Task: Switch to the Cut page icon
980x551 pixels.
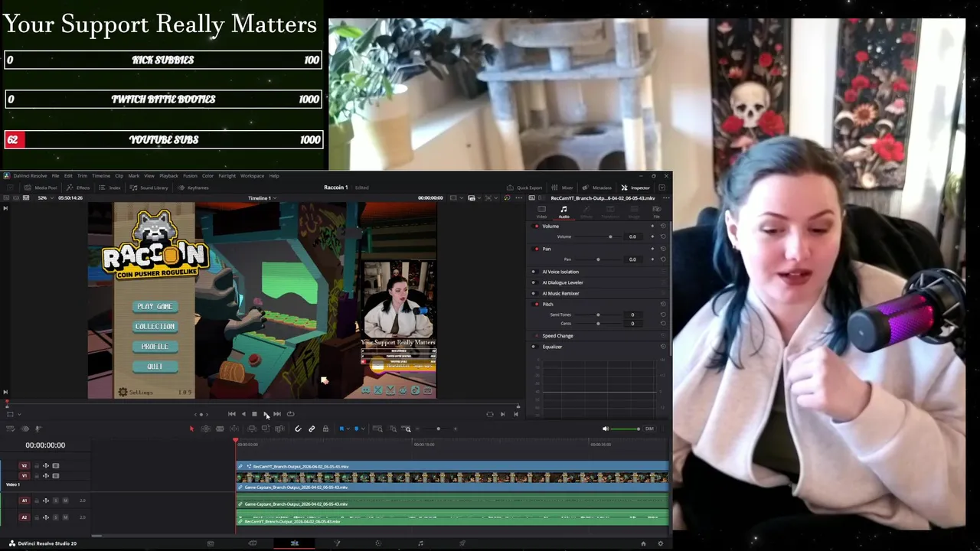Action: point(253,543)
